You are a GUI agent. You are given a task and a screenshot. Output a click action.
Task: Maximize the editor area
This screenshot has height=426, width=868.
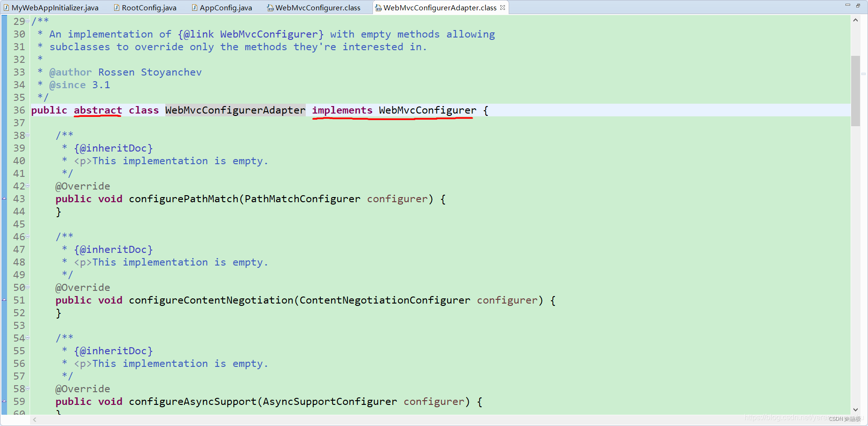858,5
